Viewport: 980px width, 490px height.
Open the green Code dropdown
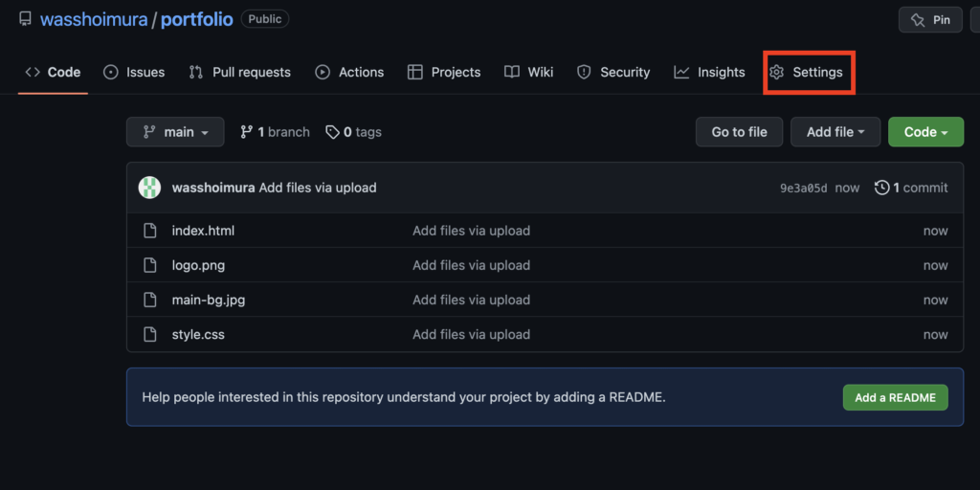[x=925, y=132]
